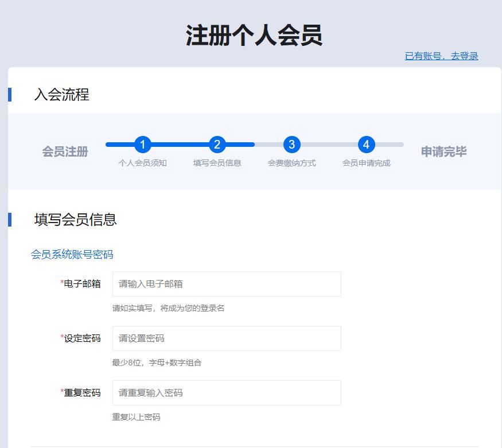Click the 会费缴纳方式 step label

(x=291, y=163)
